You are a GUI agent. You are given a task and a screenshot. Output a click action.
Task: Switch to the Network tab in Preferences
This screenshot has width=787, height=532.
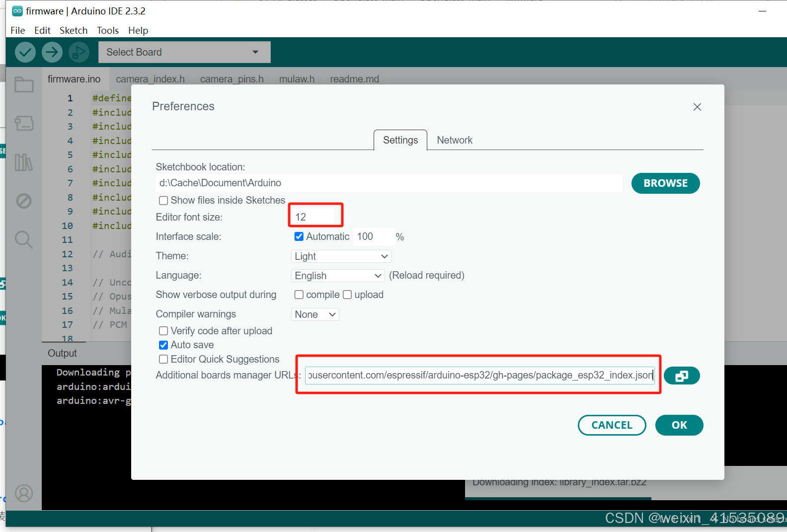pyautogui.click(x=455, y=140)
